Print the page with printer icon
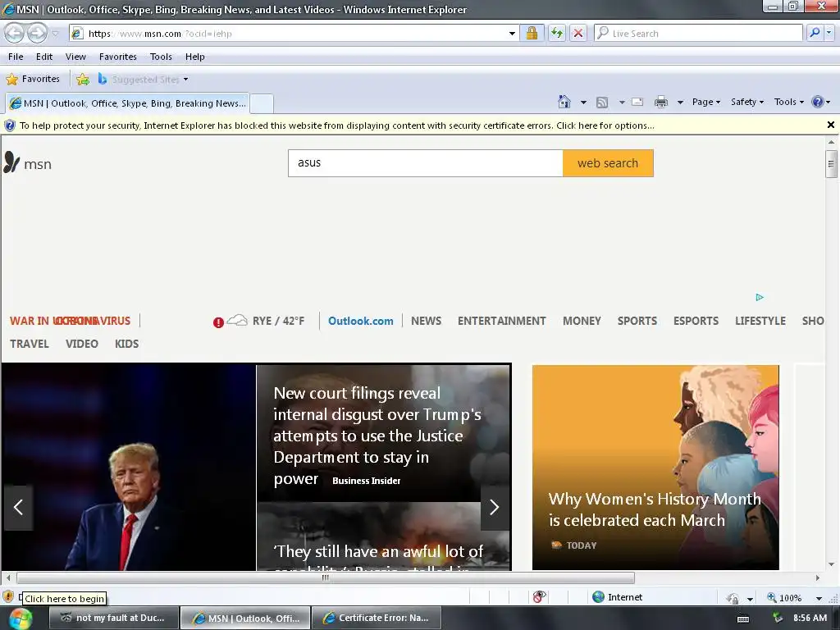The image size is (840, 630). click(661, 102)
